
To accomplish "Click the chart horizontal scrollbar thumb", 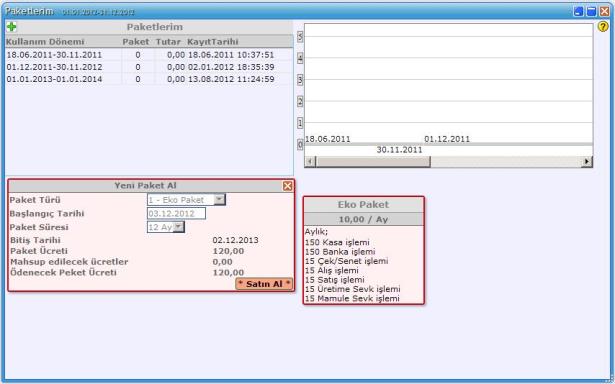I will pos(373,161).
